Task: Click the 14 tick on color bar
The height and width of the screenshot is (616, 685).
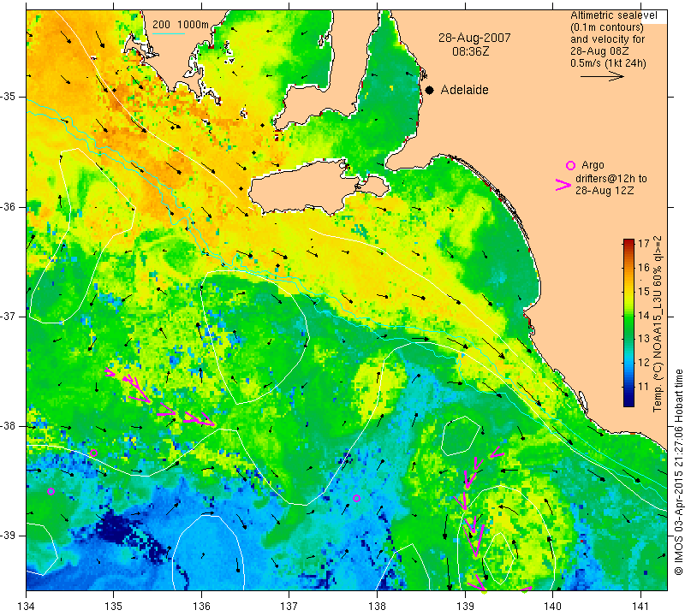Action: tap(644, 315)
